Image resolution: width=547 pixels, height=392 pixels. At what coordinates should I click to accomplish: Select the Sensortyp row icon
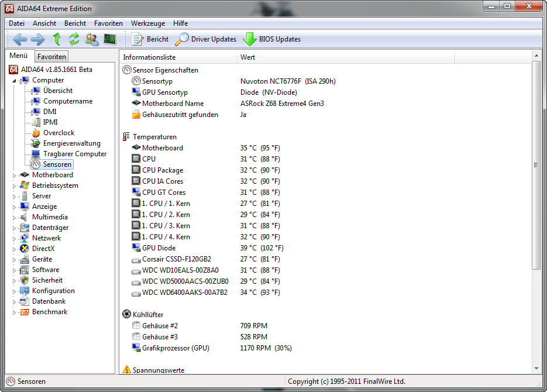[136, 81]
